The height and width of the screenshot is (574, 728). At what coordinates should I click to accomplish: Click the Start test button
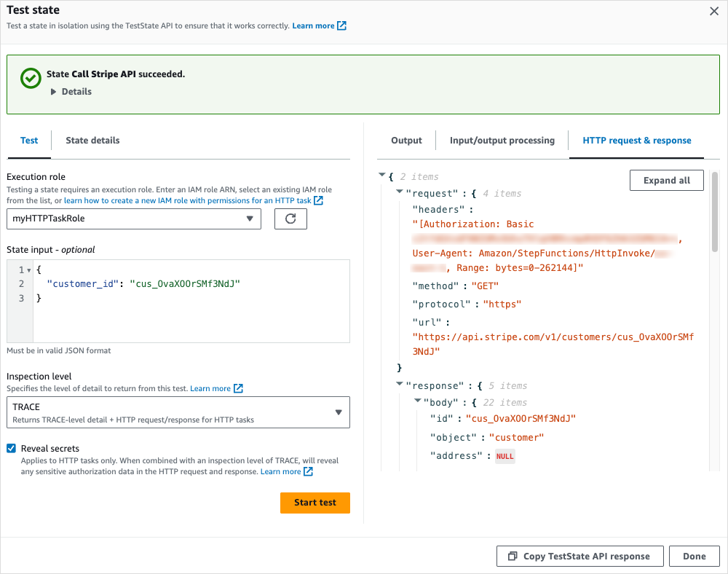pyautogui.click(x=314, y=503)
